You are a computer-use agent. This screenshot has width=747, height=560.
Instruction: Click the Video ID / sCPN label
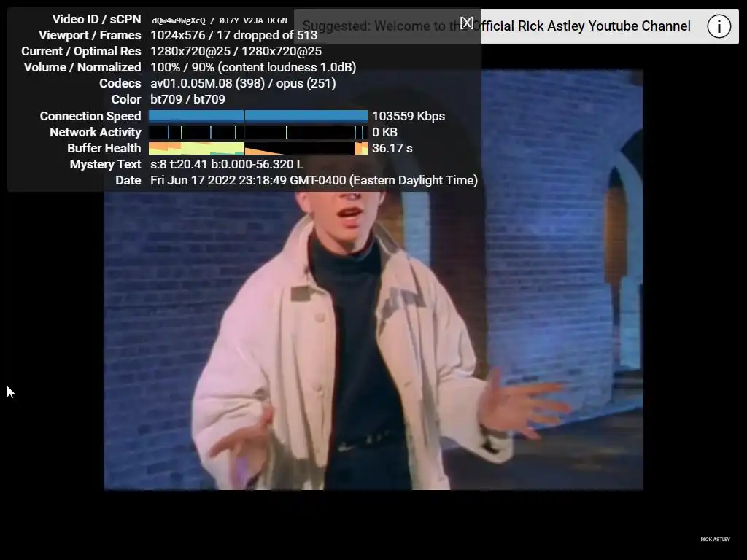click(x=97, y=19)
